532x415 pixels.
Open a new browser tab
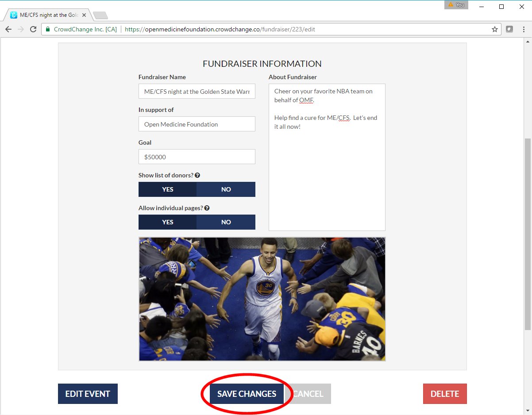pos(100,15)
